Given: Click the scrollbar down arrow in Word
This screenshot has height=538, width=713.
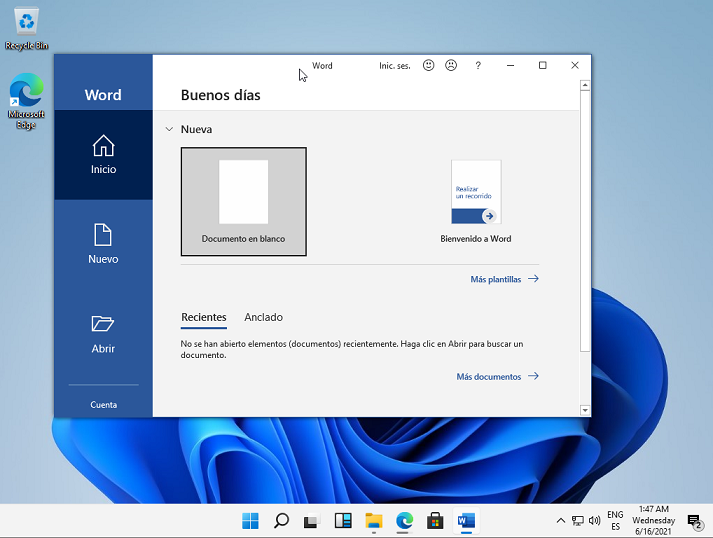Looking at the screenshot, I should [x=585, y=410].
